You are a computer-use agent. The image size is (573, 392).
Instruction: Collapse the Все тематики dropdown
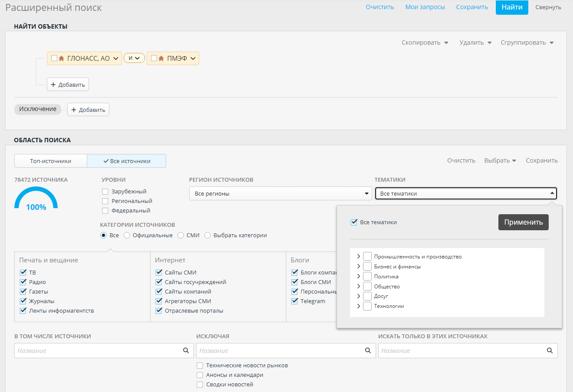point(466,193)
